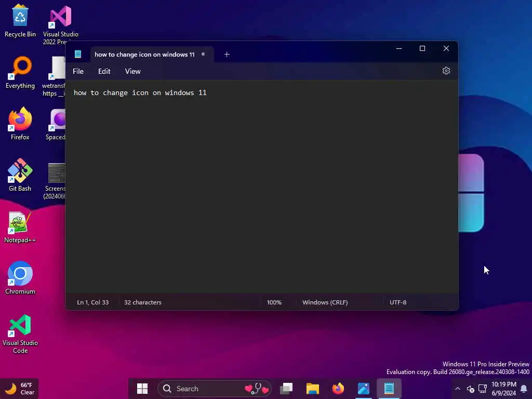Click Windows (CRLF) line ending indicator
This screenshot has width=532, height=399.
point(325,302)
